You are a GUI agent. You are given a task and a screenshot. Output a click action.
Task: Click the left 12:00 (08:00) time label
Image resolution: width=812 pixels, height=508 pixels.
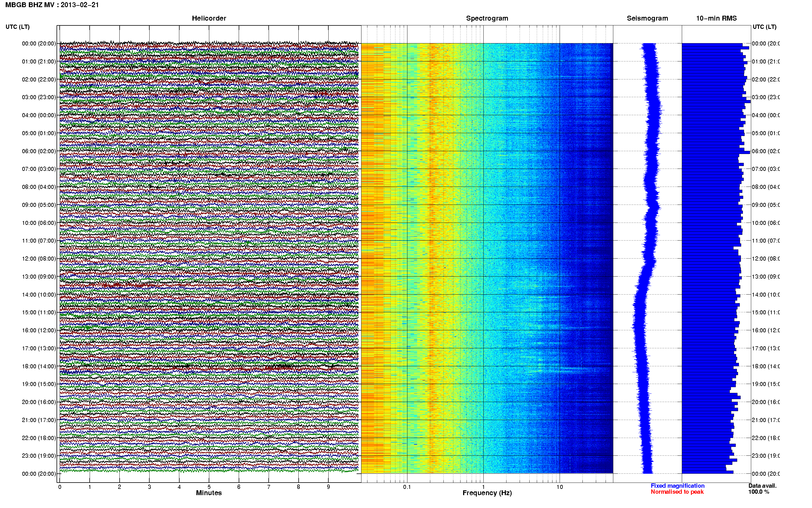39,259
